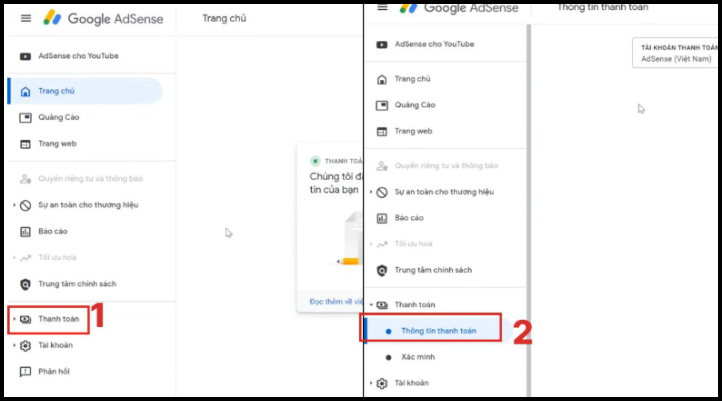
Task: Expand Tài khoản arrow in left window
Action: 14,345
